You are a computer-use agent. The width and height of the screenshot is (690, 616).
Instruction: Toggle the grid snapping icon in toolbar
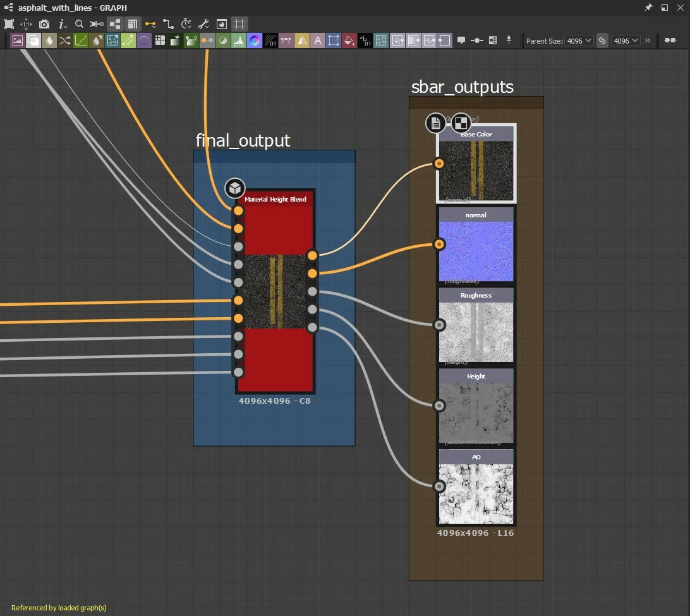pyautogui.click(x=239, y=24)
